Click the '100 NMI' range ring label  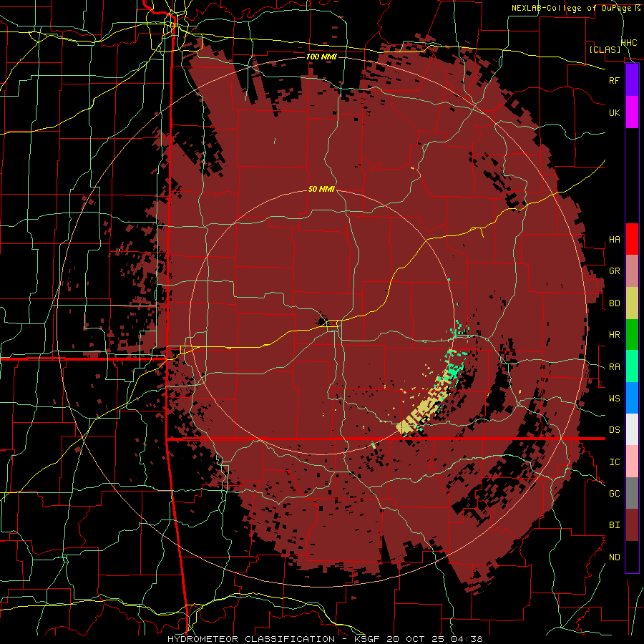point(321,57)
